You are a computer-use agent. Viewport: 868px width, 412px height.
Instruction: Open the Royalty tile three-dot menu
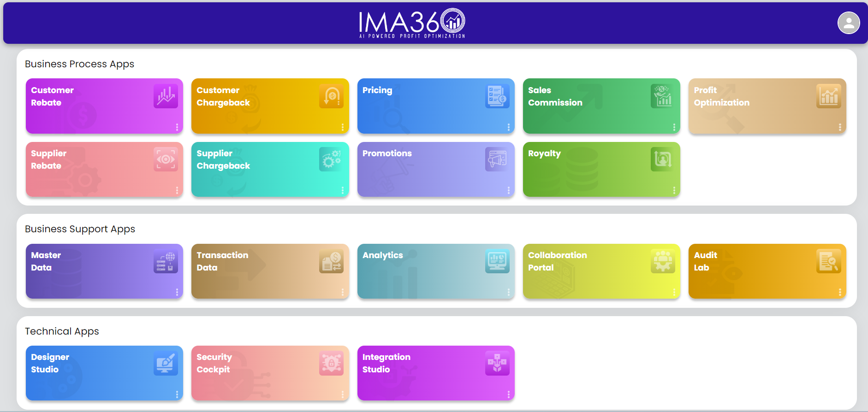click(674, 190)
